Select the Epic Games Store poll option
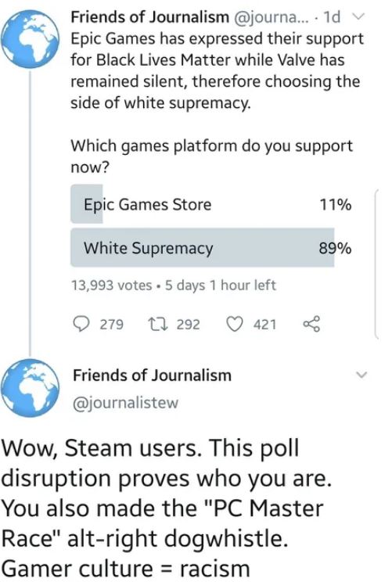The image size is (392, 582). (x=210, y=204)
